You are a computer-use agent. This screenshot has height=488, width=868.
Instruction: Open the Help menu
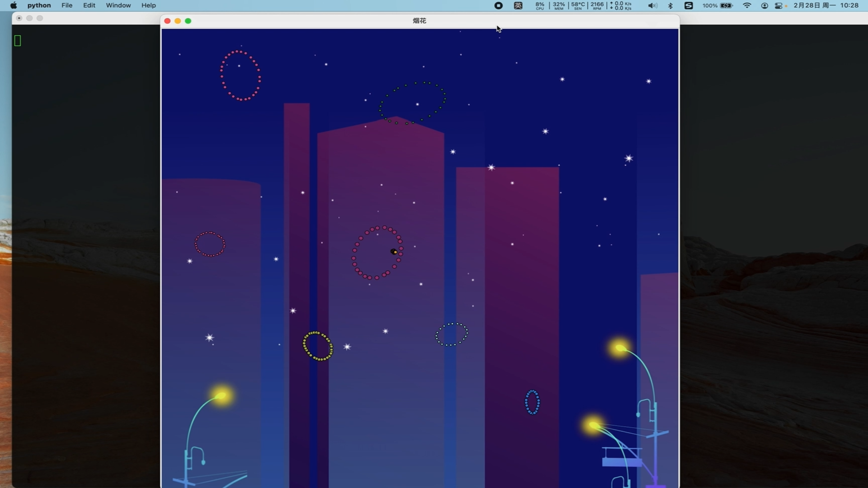coord(149,5)
